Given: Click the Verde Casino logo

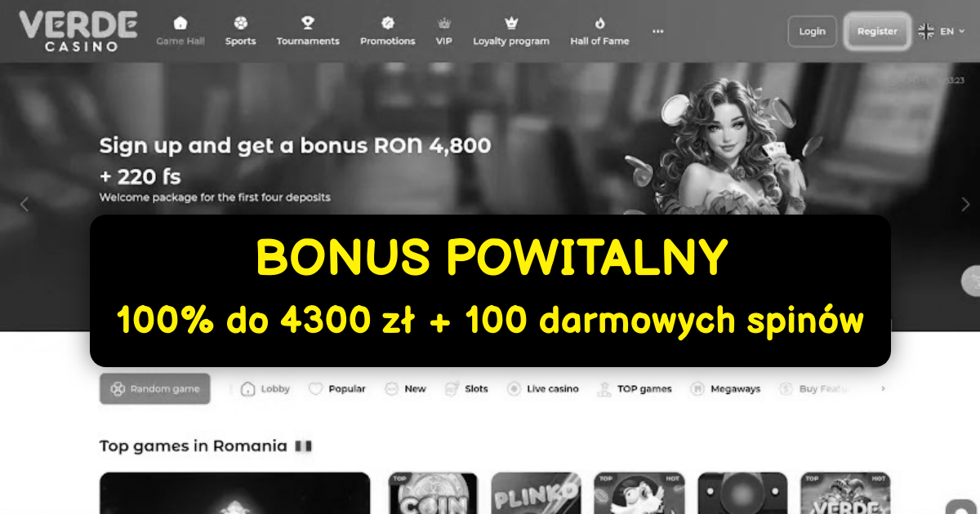Looking at the screenshot, I should tap(78, 31).
